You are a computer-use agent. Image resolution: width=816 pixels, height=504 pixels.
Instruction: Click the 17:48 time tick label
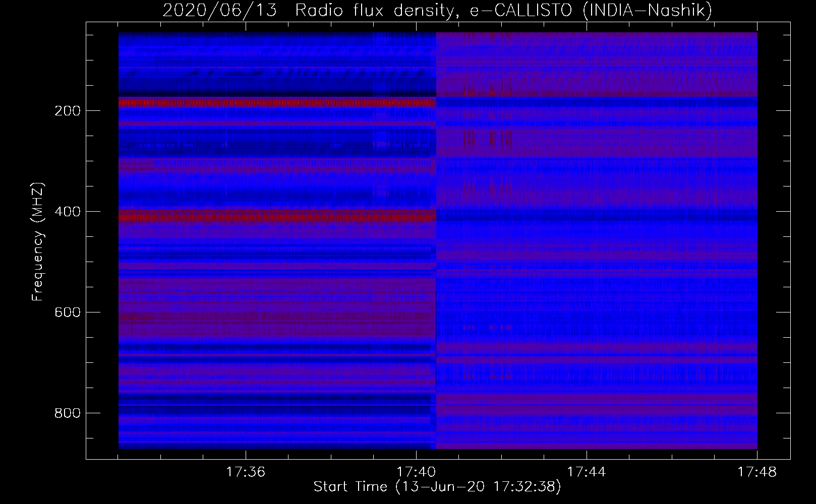pyautogui.click(x=757, y=472)
